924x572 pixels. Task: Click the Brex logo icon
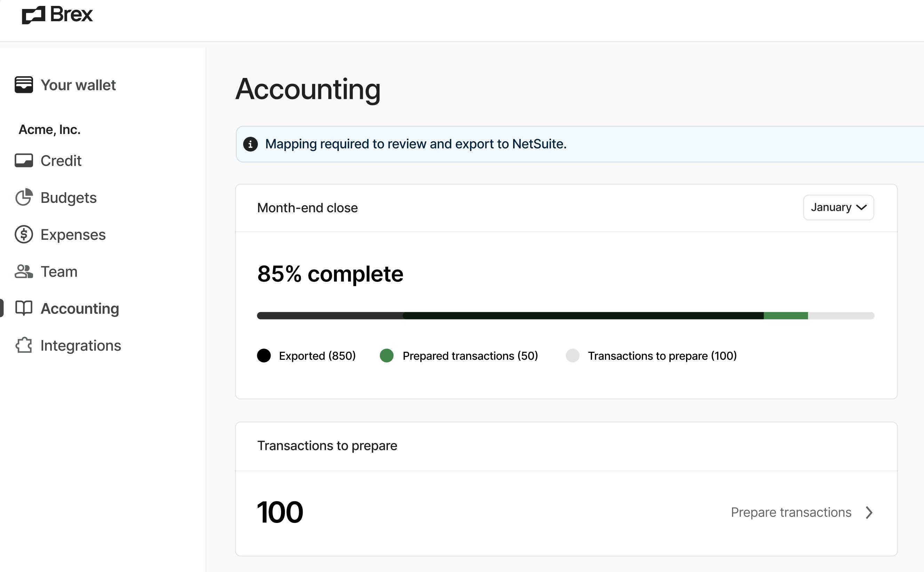(x=33, y=15)
